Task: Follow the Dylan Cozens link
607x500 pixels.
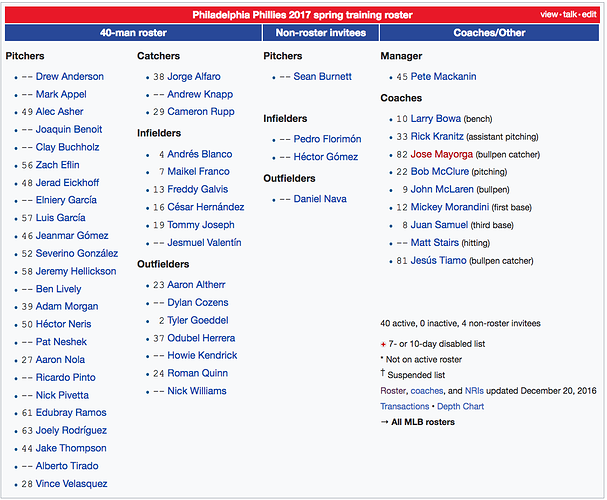Action: click(198, 303)
